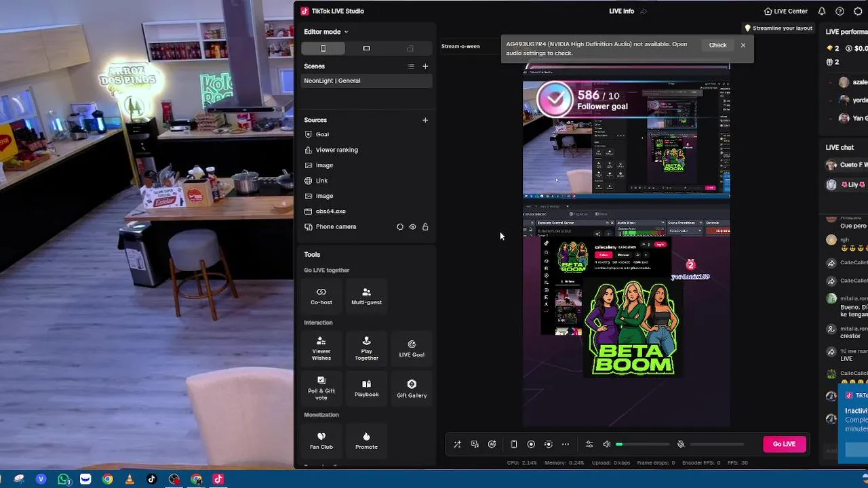Image resolution: width=868 pixels, height=488 pixels.
Task: Select the landscape layout mode tab
Action: (366, 48)
